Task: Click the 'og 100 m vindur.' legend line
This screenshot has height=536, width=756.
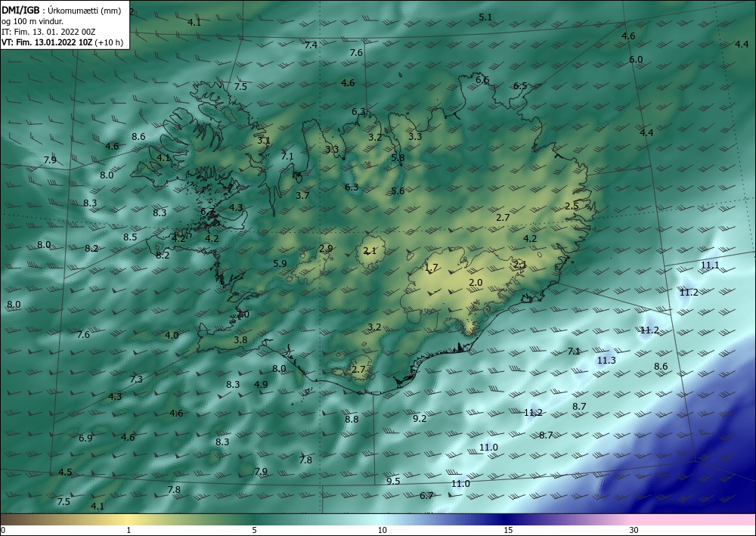Action: click(x=33, y=22)
